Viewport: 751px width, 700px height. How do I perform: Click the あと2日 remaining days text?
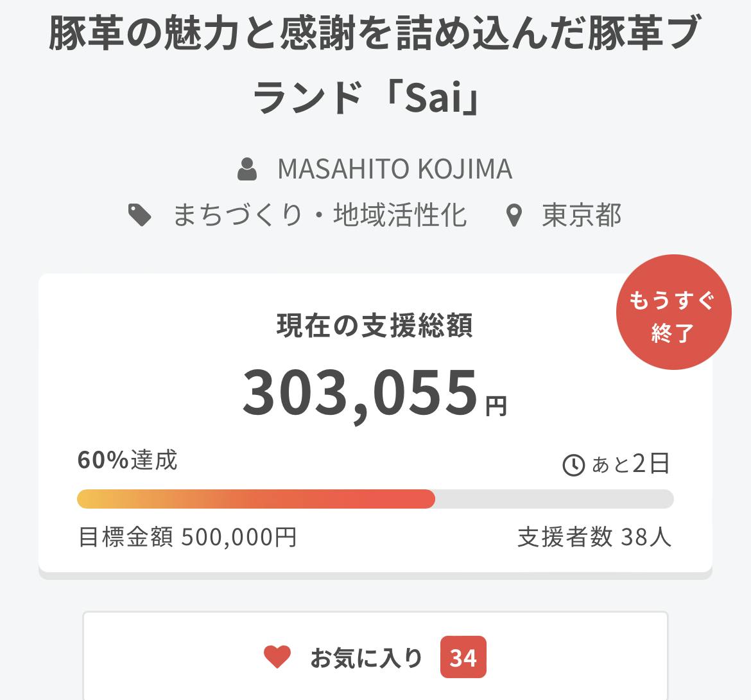[630, 463]
